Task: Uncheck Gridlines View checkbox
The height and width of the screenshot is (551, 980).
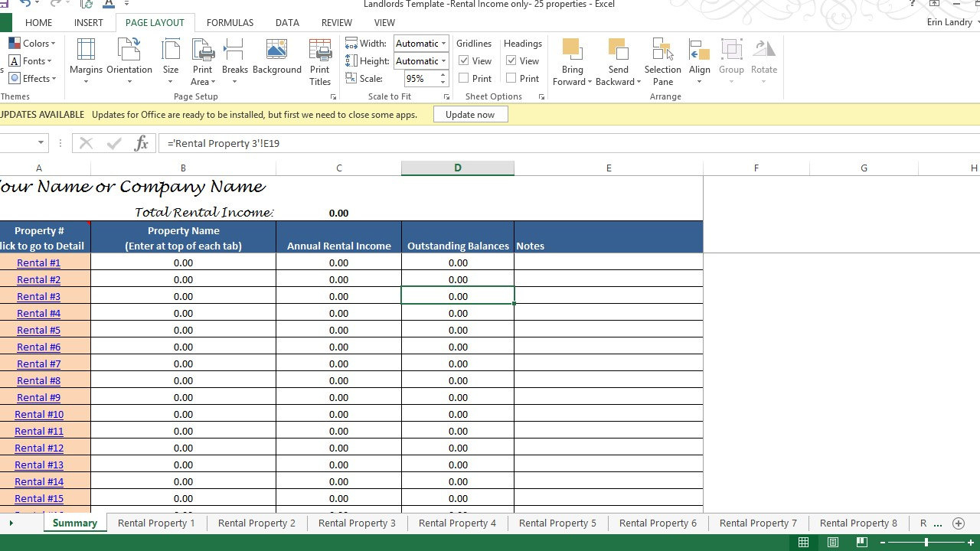Action: coord(464,61)
